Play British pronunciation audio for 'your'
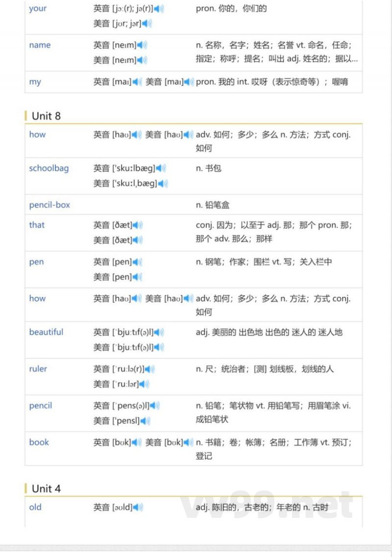Image resolution: width=392 pixels, height=557 pixels. (158, 8)
